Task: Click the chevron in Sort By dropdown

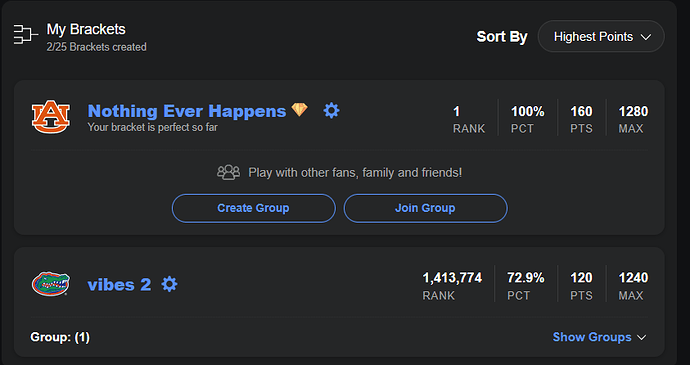Action: point(646,37)
